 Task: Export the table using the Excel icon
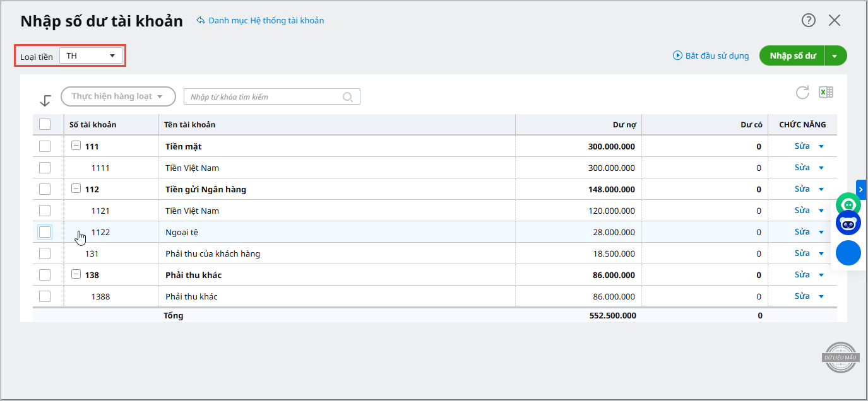826,93
